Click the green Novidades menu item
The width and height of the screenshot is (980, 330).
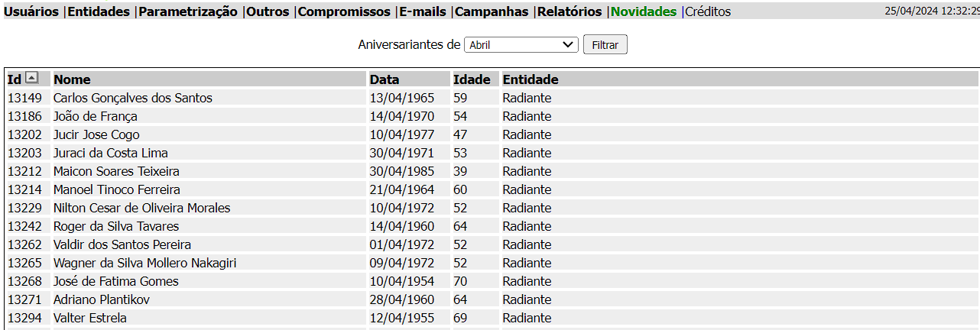point(644,11)
